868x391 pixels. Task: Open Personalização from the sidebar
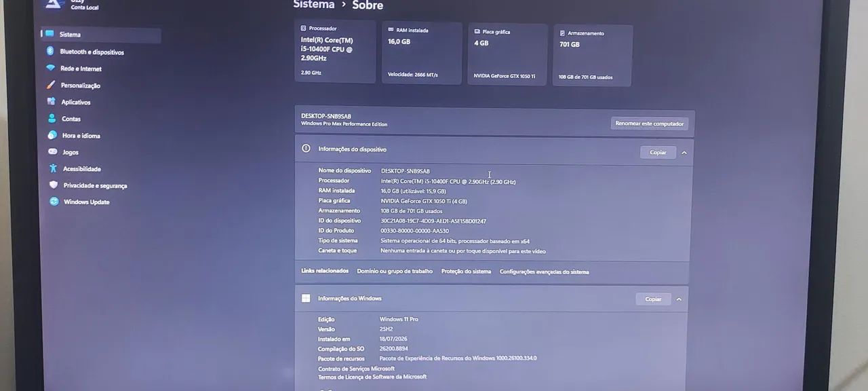click(x=81, y=86)
